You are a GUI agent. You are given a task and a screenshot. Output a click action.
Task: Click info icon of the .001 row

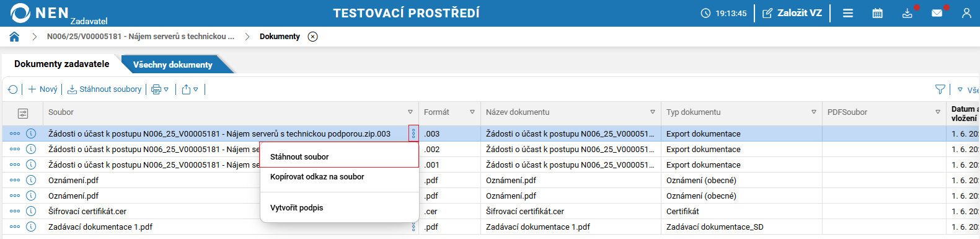point(31,165)
